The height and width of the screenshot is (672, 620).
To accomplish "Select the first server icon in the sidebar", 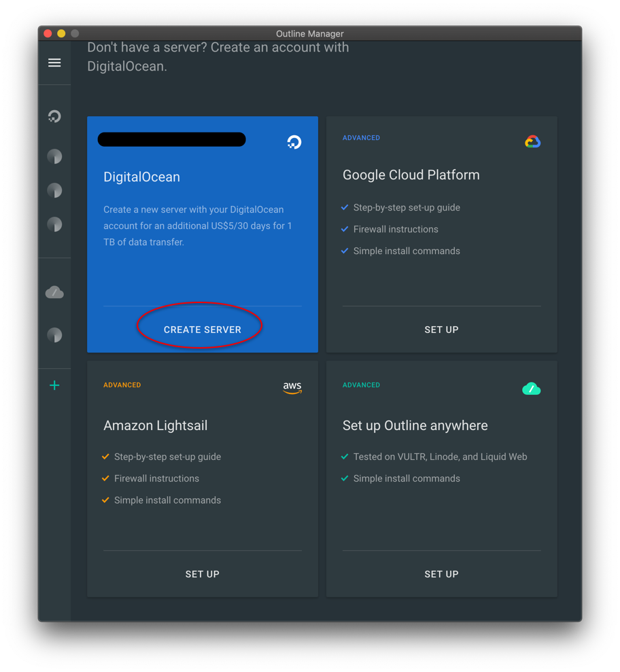I will (x=54, y=156).
